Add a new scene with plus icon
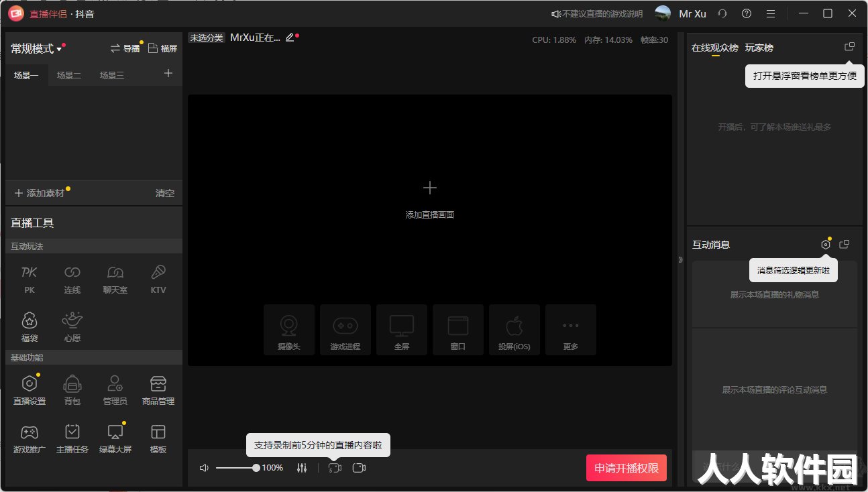The width and height of the screenshot is (868, 492). [168, 73]
